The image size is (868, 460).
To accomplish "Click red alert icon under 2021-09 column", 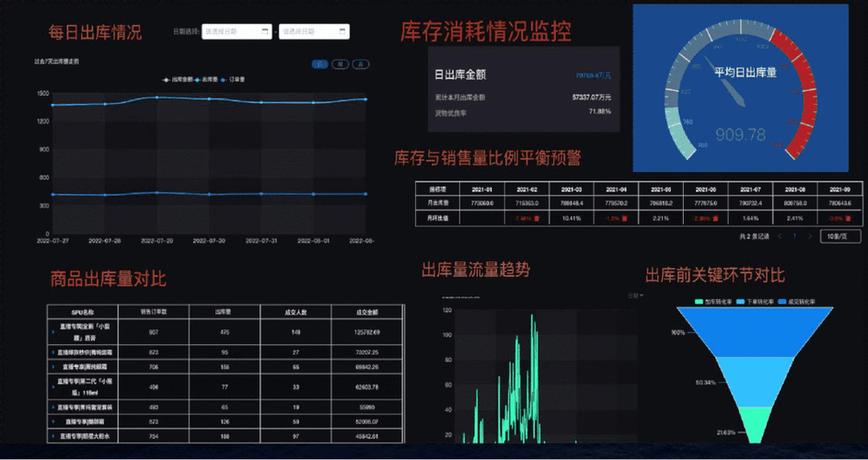I will pos(847,219).
